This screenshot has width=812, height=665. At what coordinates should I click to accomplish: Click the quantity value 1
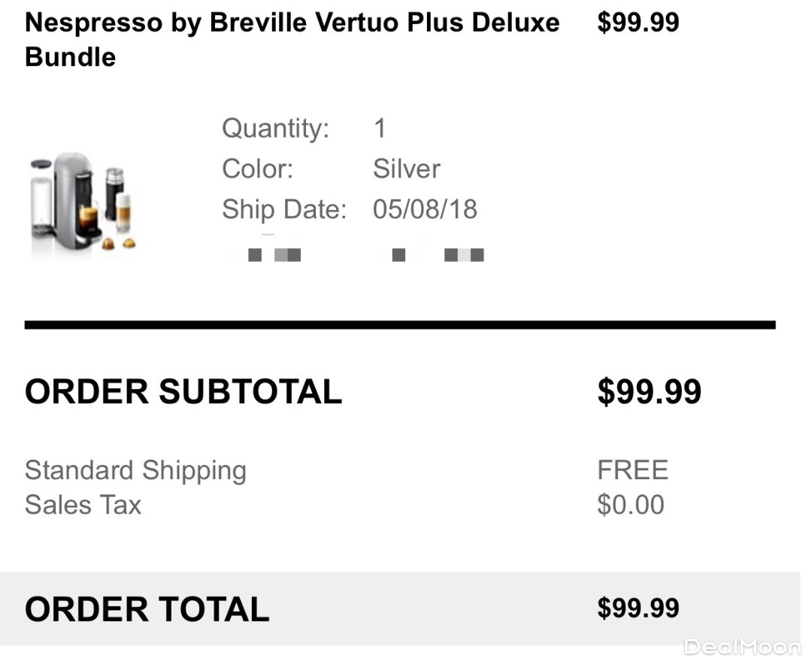pos(380,129)
